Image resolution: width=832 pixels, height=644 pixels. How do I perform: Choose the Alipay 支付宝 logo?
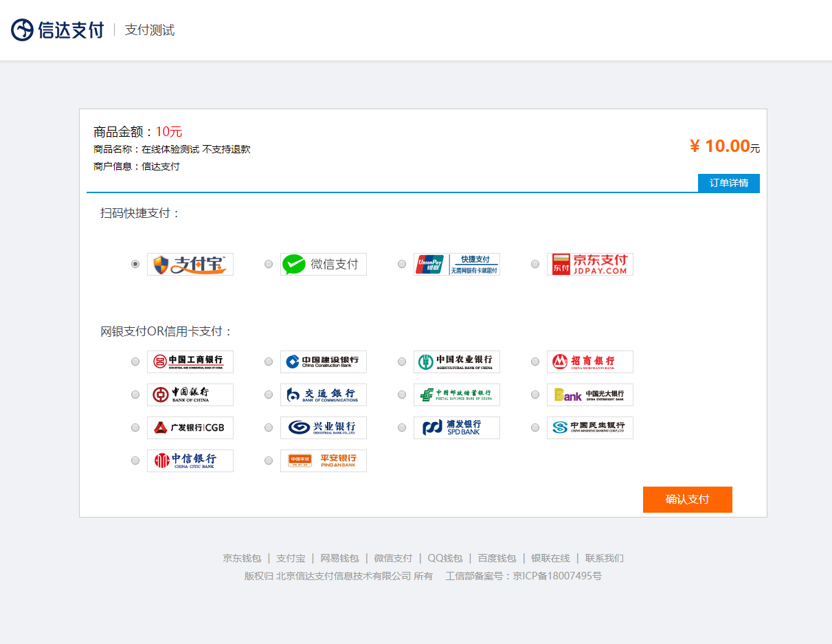[190, 265]
